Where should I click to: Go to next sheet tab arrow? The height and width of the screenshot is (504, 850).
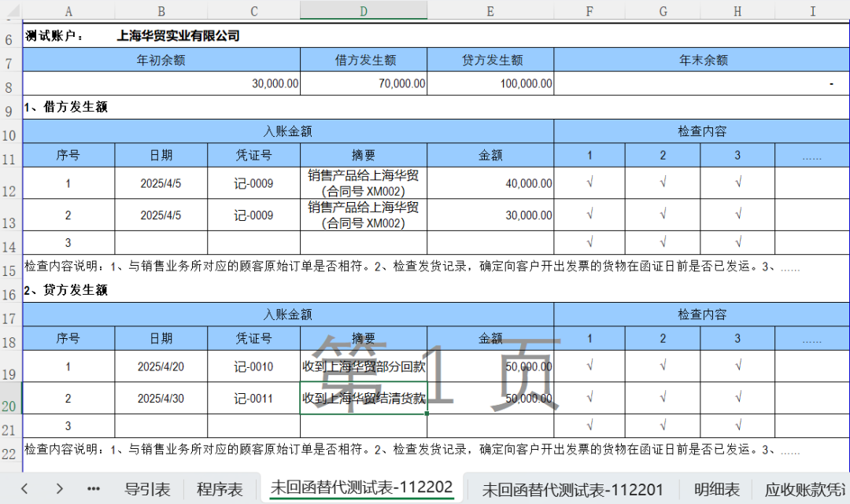pos(59,489)
